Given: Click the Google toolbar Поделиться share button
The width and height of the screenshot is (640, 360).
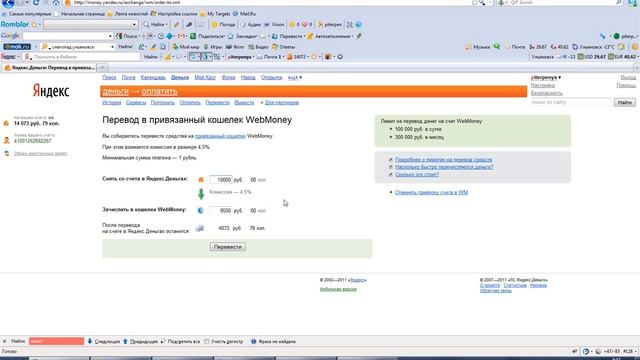Looking at the screenshot, I should [208, 36].
